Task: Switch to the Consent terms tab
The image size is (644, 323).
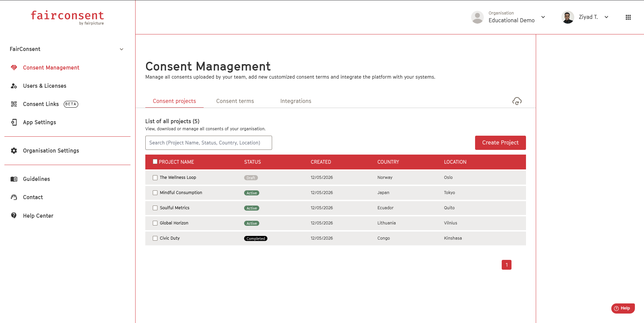Action: pos(235,101)
